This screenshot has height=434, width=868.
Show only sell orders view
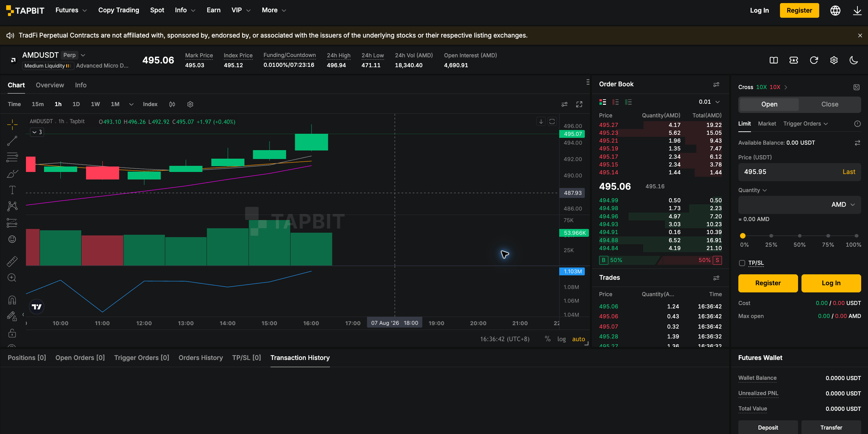616,102
